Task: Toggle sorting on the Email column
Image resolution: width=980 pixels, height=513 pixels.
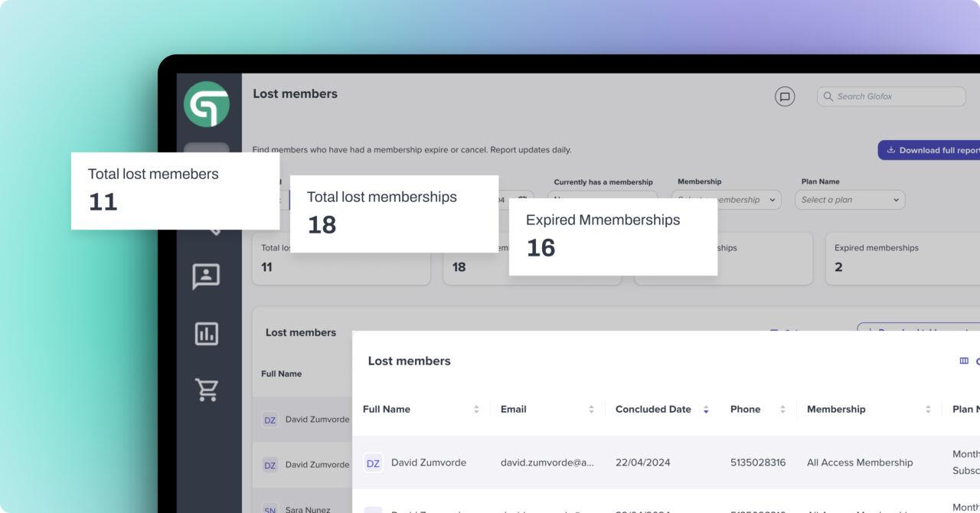Action: pyautogui.click(x=592, y=409)
